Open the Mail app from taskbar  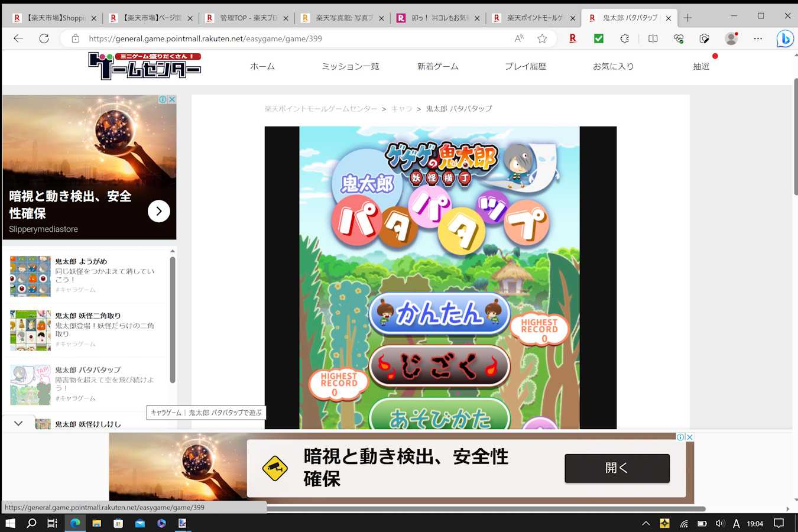[140, 523]
